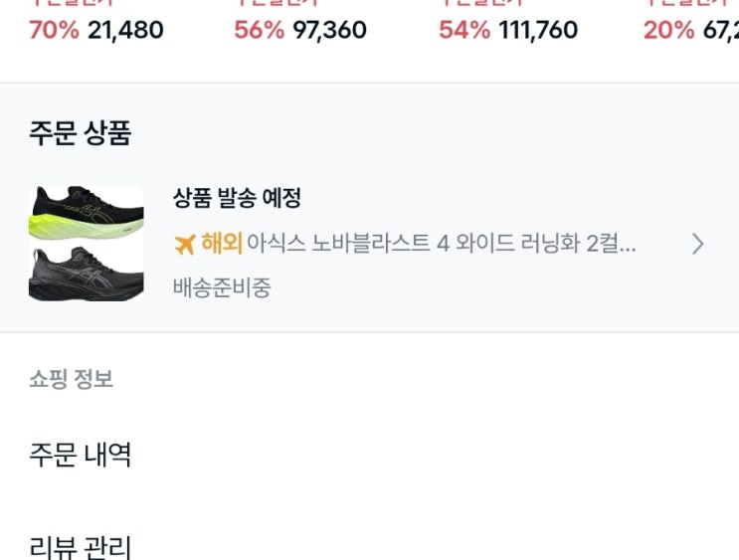Tap the 56% discount label
The height and width of the screenshot is (560, 739).
coord(260,30)
